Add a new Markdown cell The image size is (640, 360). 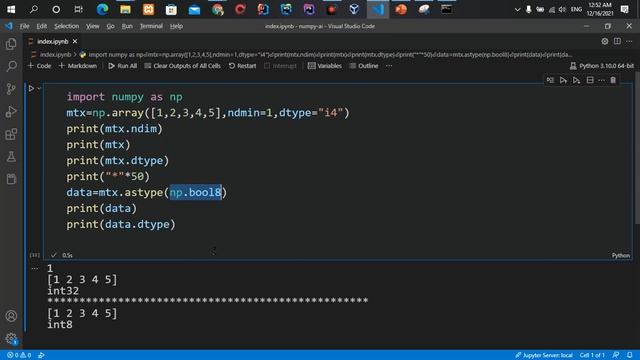coord(78,66)
